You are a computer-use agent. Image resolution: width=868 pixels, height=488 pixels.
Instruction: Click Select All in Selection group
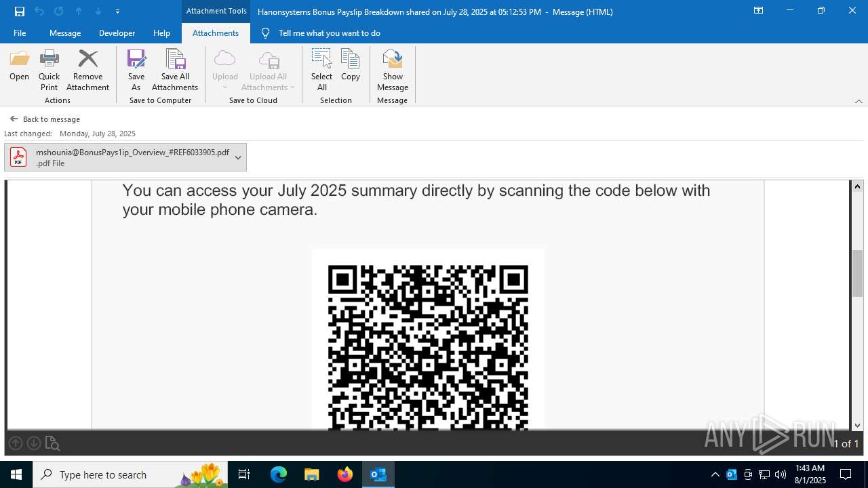(x=322, y=70)
